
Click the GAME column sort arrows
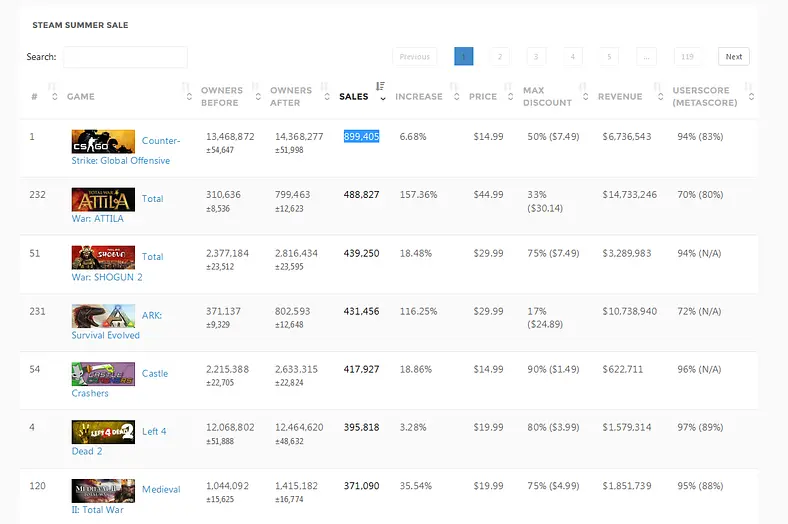[x=189, y=96]
